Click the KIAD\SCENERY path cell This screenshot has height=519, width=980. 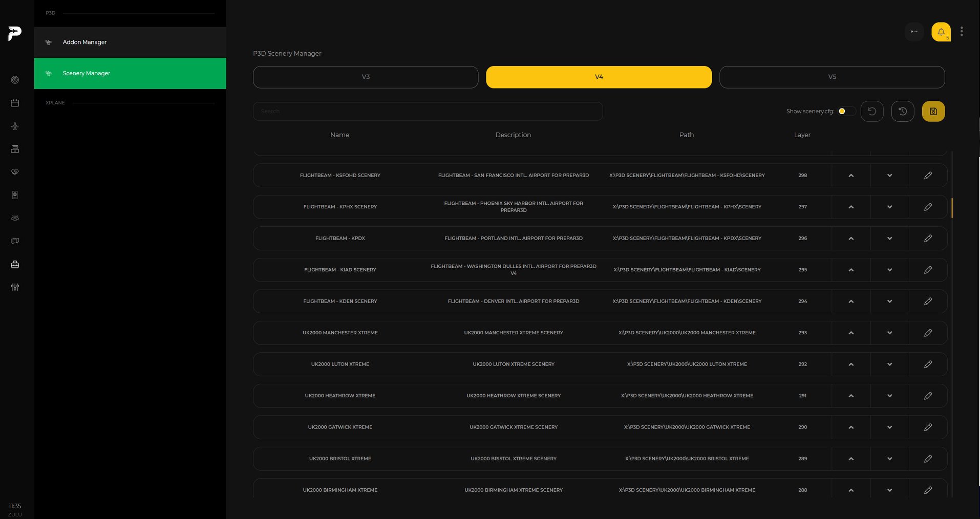click(687, 270)
